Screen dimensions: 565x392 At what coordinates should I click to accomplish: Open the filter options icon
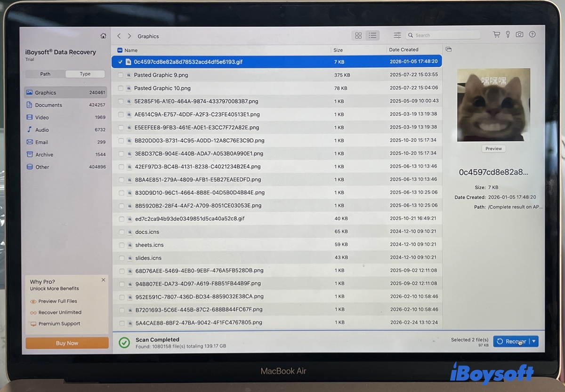397,35
